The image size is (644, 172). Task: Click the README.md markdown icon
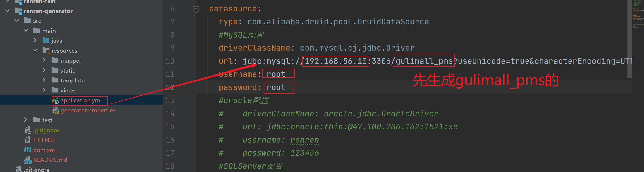pyautogui.click(x=28, y=160)
